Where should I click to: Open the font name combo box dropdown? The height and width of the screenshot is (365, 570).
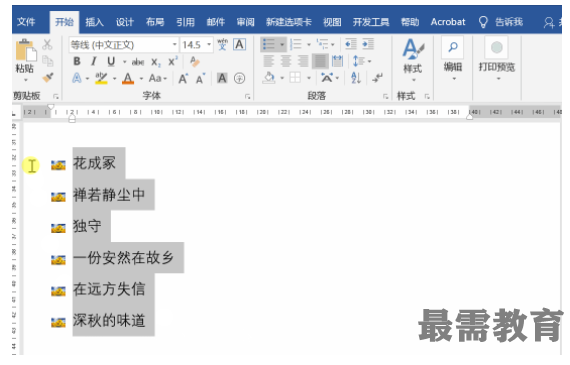175,45
